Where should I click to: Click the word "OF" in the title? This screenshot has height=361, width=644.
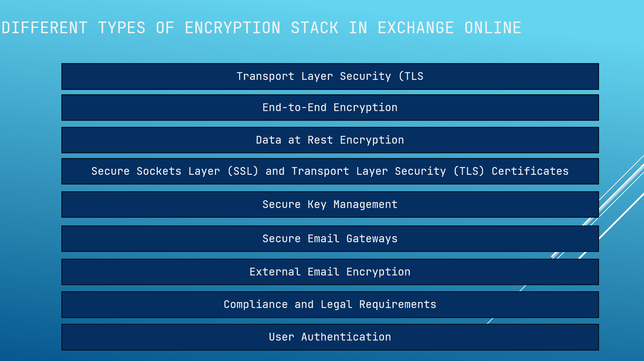tap(165, 28)
